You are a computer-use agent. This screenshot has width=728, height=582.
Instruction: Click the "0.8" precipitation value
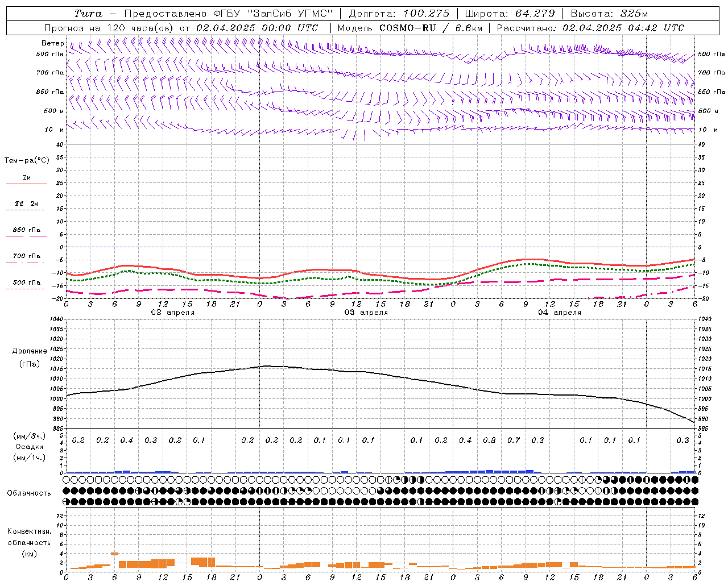(489, 440)
